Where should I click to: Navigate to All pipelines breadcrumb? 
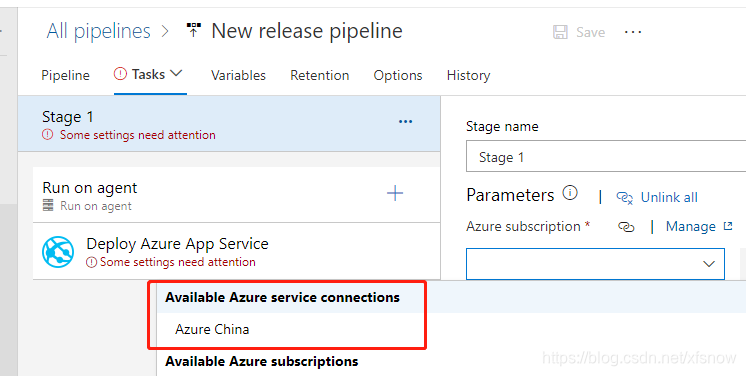(x=98, y=31)
